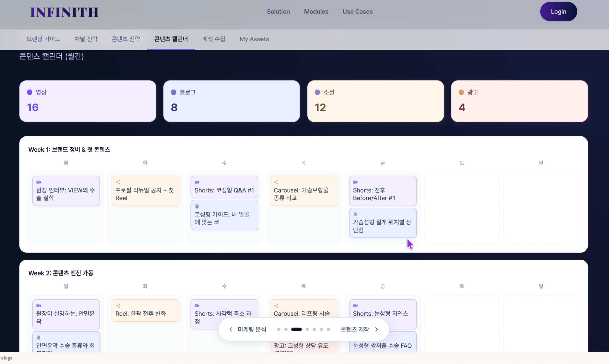Select the last pagination dot
The width and height of the screenshot is (609, 364).
click(328, 329)
